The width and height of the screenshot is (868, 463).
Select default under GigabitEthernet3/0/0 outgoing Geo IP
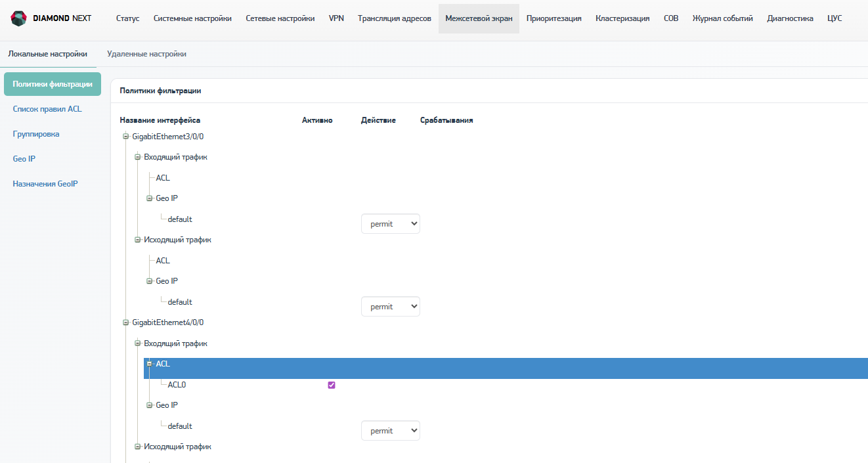click(x=180, y=302)
